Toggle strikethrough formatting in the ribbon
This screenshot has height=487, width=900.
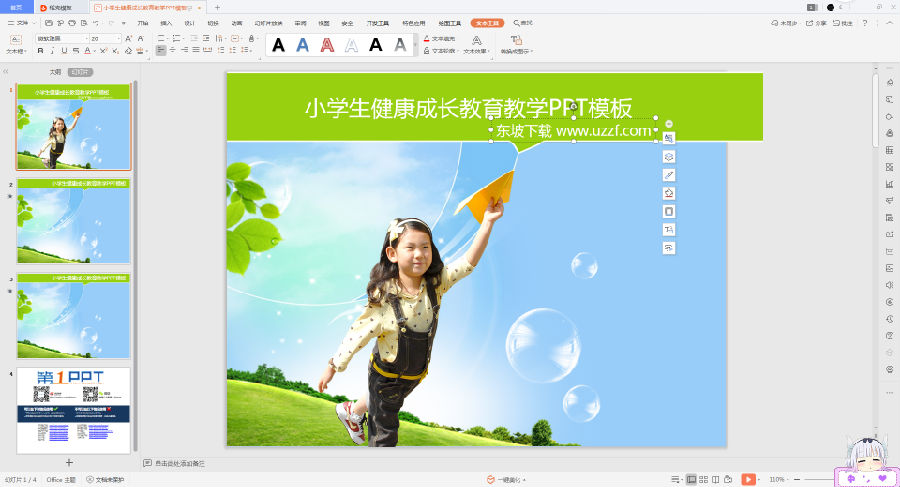pos(76,51)
